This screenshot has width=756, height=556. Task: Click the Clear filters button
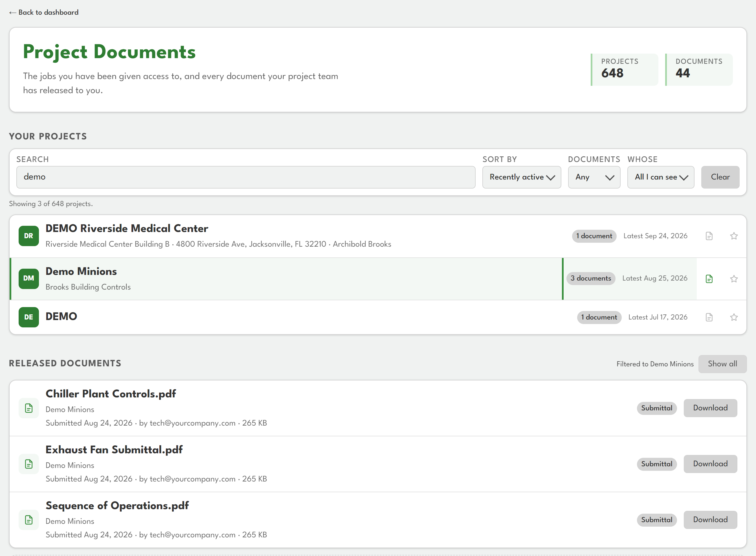pos(720,177)
